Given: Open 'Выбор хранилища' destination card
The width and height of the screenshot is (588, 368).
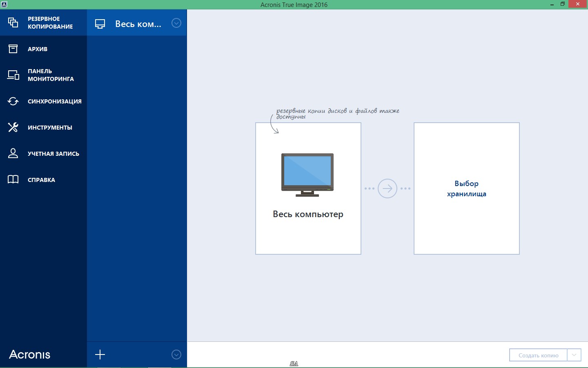Looking at the screenshot, I should [467, 188].
